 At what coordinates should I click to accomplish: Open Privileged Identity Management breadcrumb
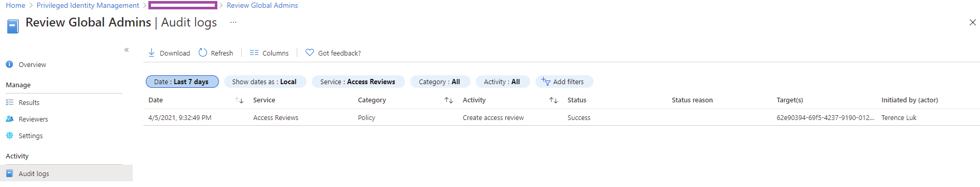pyautogui.click(x=88, y=5)
